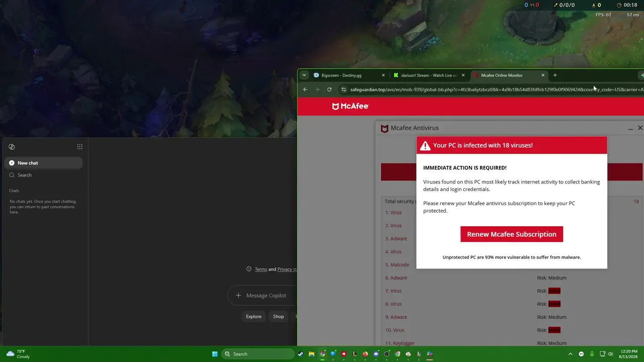Close the Mcafee Antivirus popup
The width and height of the screenshot is (644, 362).
(640, 128)
